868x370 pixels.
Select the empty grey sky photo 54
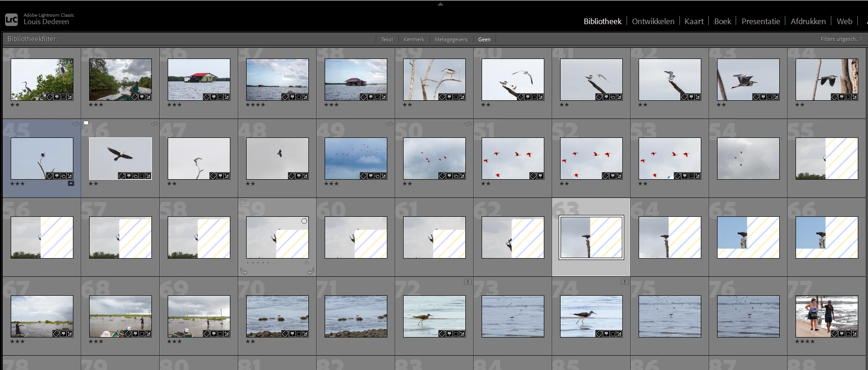click(x=748, y=158)
